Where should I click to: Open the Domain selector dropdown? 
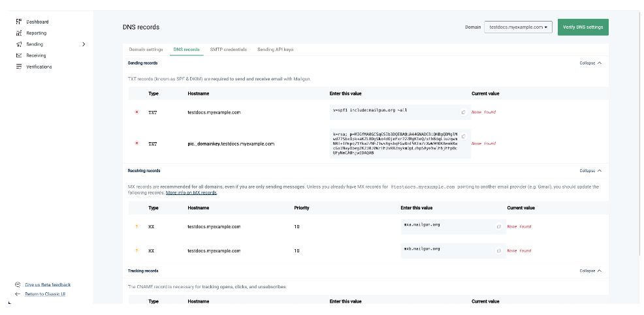[519, 27]
